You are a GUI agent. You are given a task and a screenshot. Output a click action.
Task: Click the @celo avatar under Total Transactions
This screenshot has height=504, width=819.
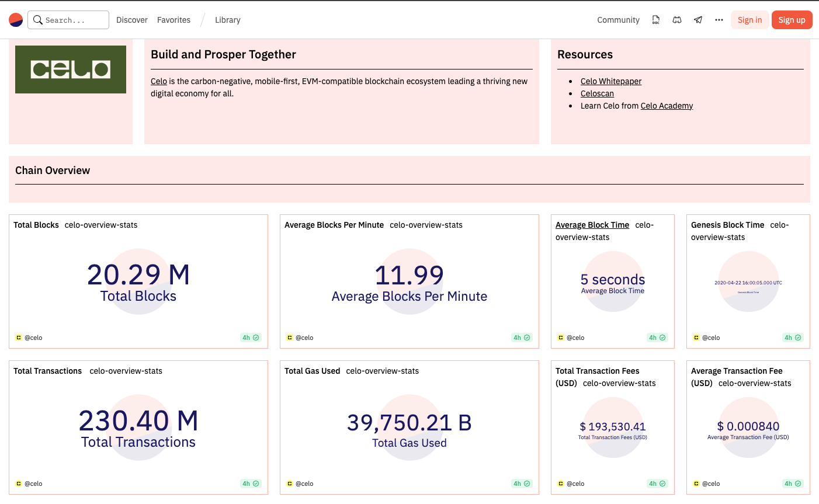coord(19,484)
